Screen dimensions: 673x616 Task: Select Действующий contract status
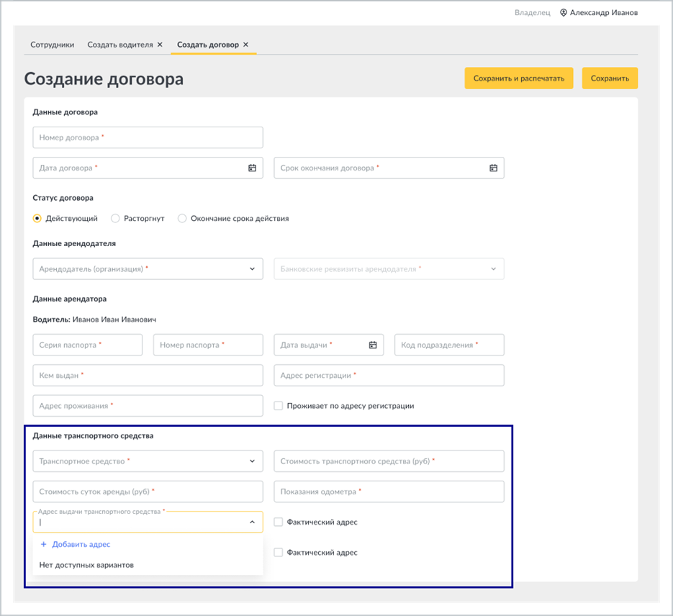point(37,218)
